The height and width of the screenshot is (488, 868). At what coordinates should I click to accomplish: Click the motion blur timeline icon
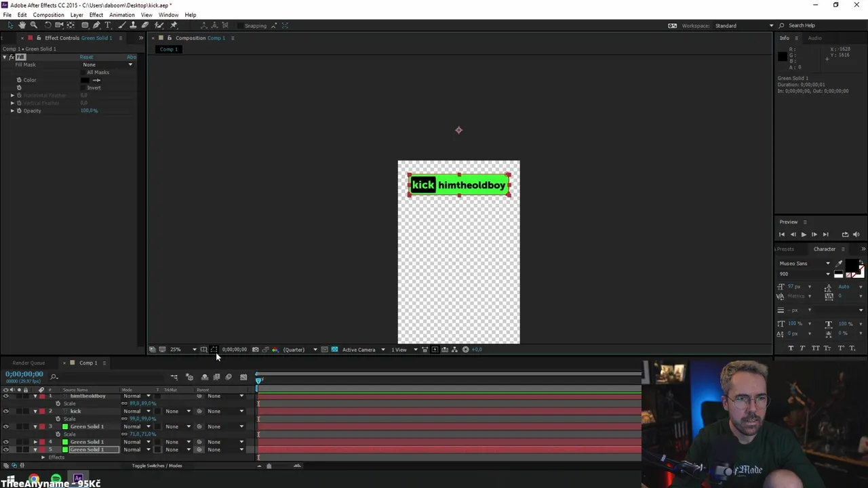pyautogui.click(x=229, y=377)
